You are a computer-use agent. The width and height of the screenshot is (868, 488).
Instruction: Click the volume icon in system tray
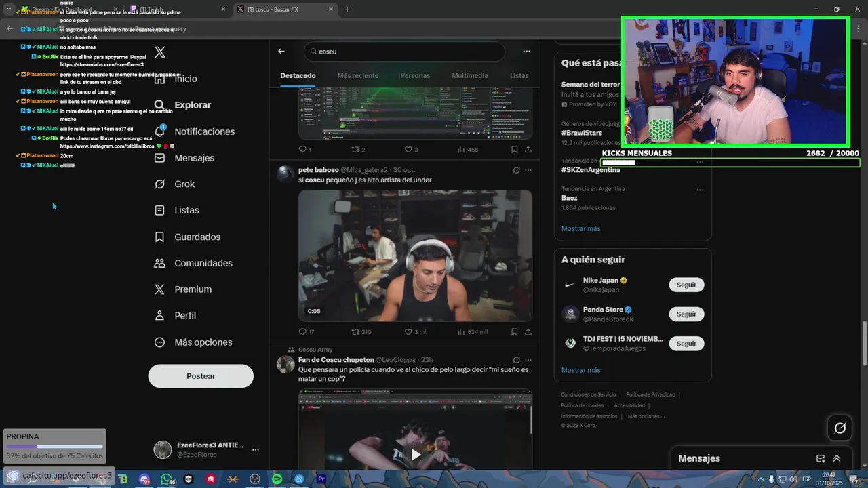(x=793, y=479)
